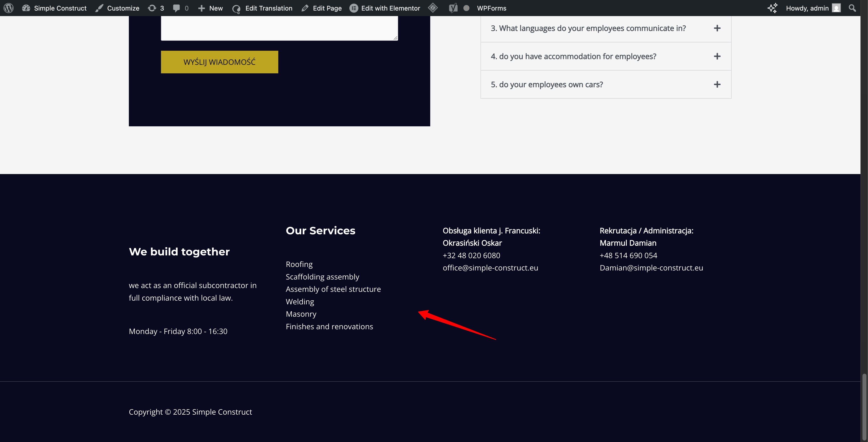Screen dimensions: 868x442
Task: Click the AI sparkle icon in admin bar
Action: click(773, 8)
